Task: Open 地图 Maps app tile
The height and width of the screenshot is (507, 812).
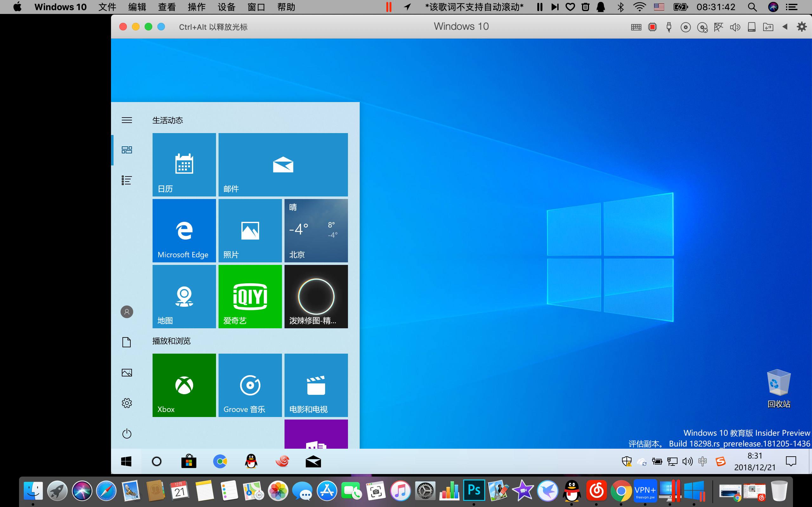Action: [183, 297]
